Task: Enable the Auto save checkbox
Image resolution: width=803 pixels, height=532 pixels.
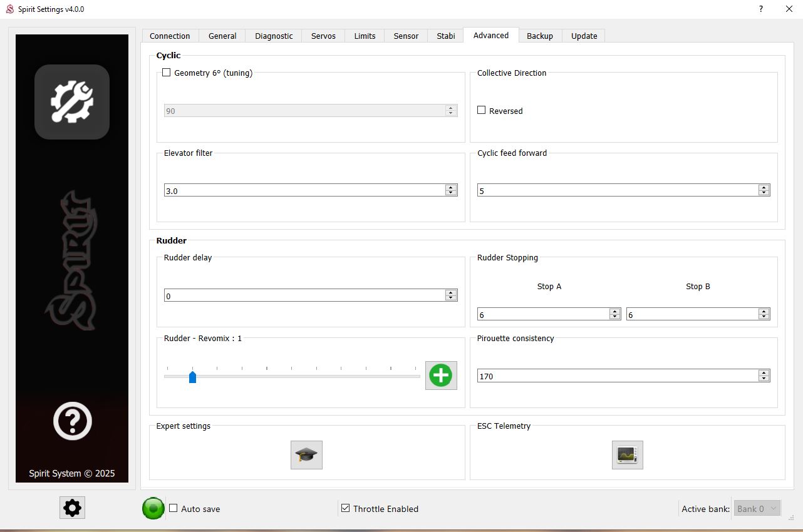Action: (174, 508)
